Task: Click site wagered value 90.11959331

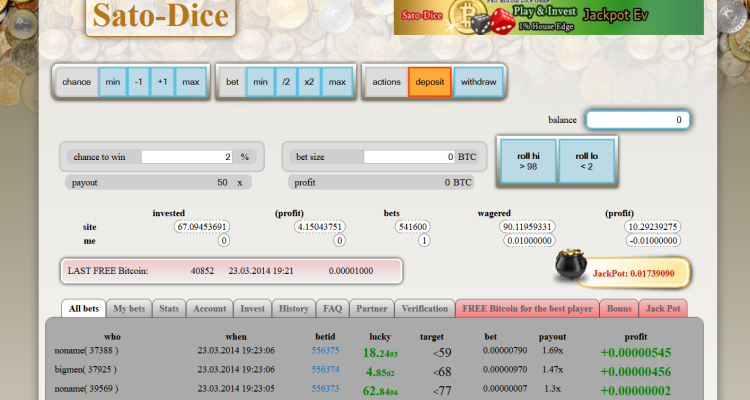Action: (x=526, y=226)
